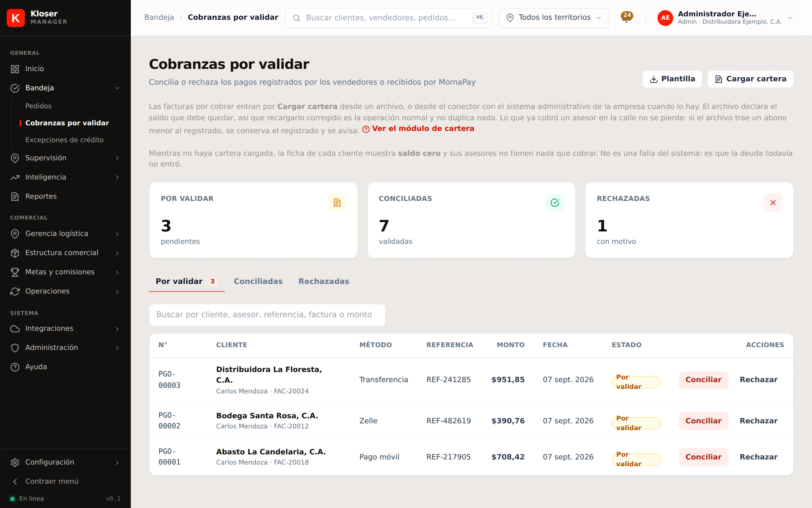Switch to the Rechazadas tab
The width and height of the screenshot is (812, 508).
click(324, 281)
